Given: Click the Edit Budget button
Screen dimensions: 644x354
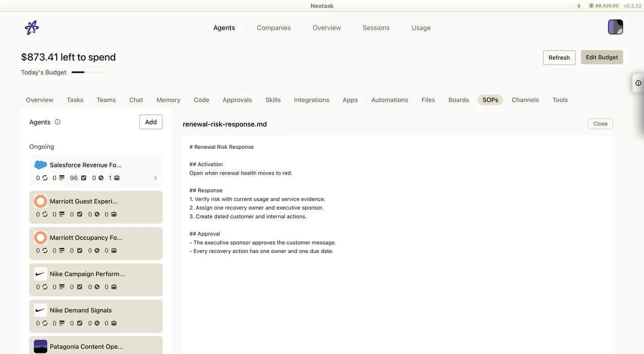Looking at the screenshot, I should coord(602,57).
